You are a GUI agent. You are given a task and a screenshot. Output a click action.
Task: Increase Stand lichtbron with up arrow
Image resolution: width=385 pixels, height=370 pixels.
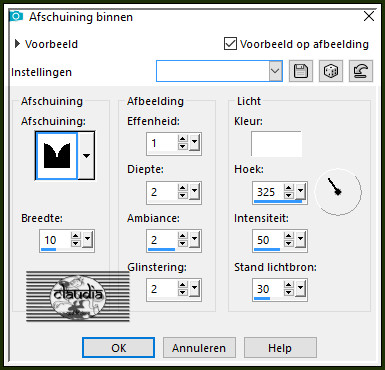tap(289, 285)
